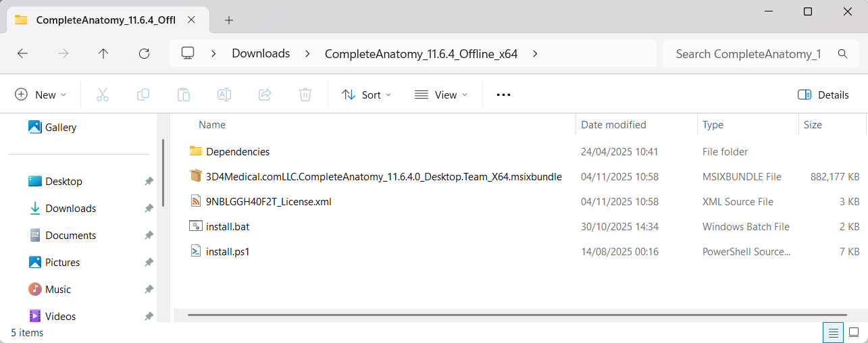Select the 9NBLGGH40F2T_License.xml file name
This screenshot has height=343, width=868.
(x=269, y=202)
